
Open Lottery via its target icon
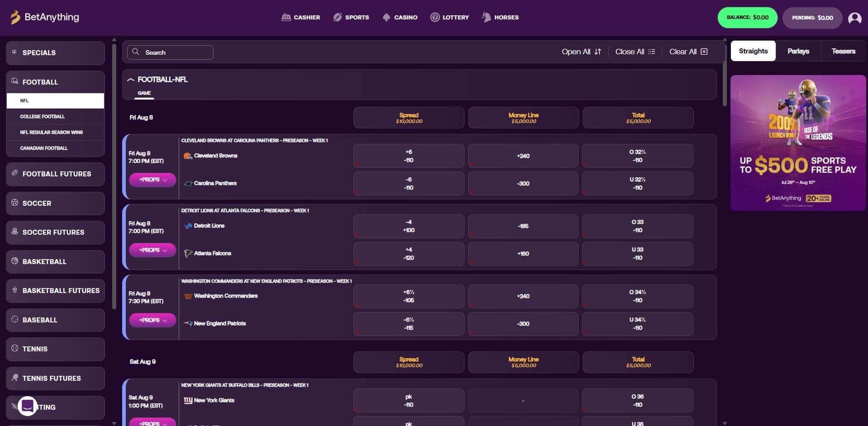point(436,17)
